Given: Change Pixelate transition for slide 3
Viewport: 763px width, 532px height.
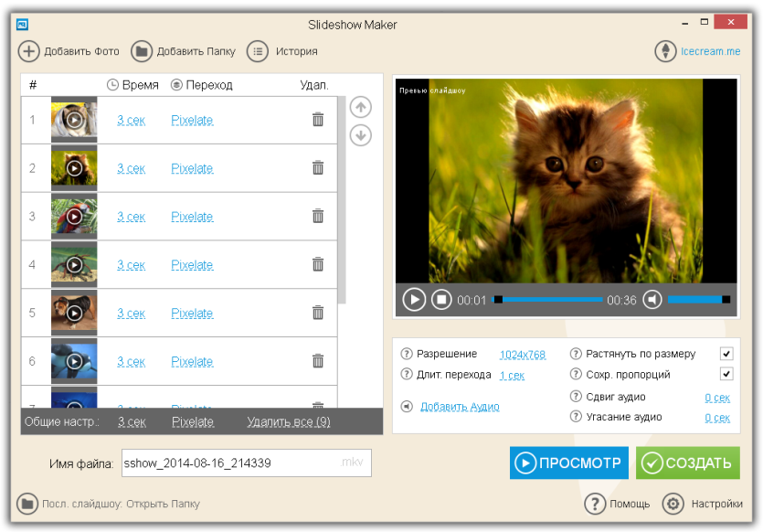Looking at the screenshot, I should point(192,217).
